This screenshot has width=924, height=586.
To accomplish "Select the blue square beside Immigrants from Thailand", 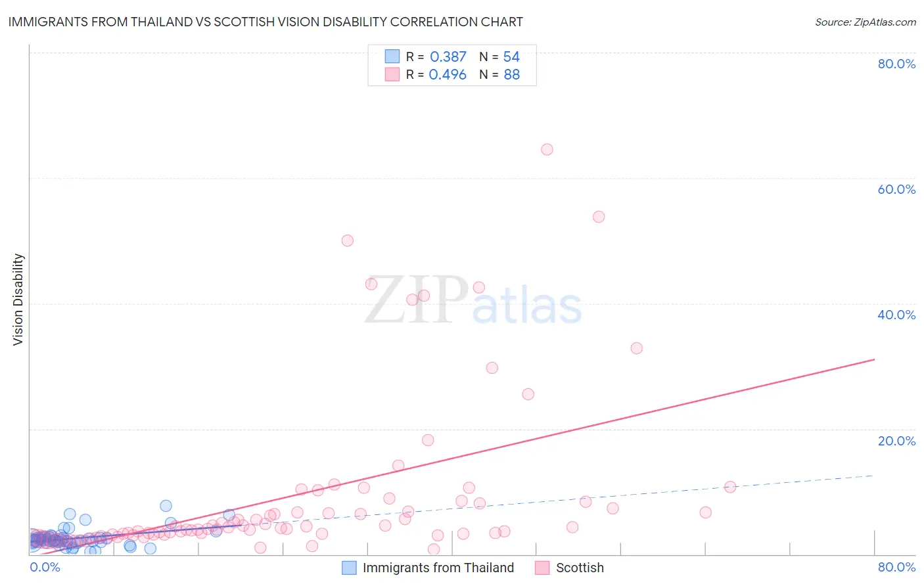I will pyautogui.click(x=349, y=568).
